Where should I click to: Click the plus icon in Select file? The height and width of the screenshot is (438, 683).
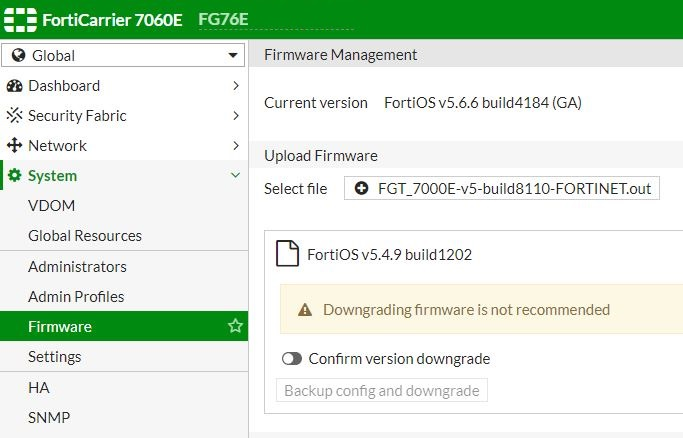tap(361, 189)
